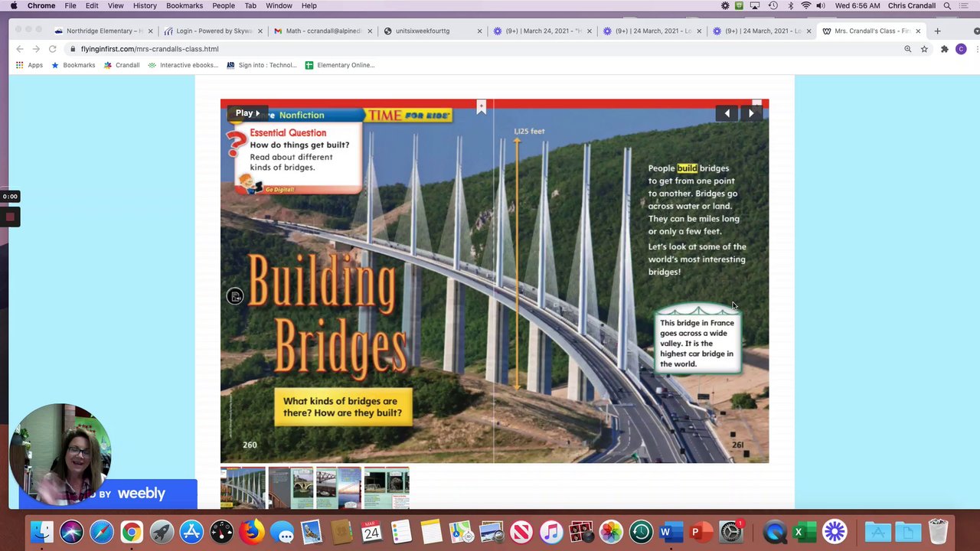Open the Chrome extensions puzzle icon
Viewport: 980px width, 551px height.
(945, 49)
